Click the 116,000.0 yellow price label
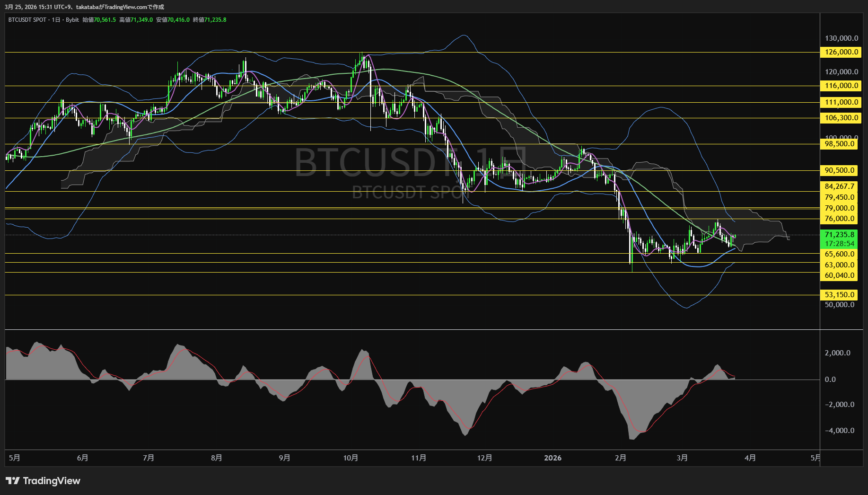This screenshot has height=495, width=868. 841,86
